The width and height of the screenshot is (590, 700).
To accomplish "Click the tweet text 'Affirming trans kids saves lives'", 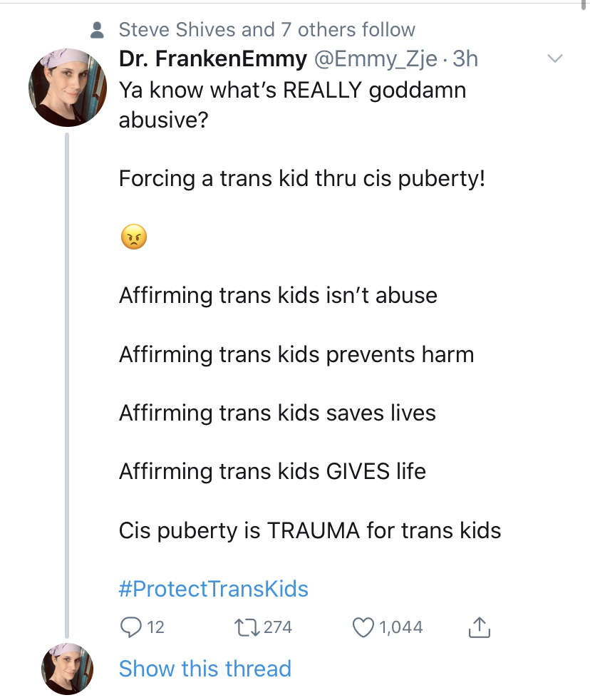I will [x=277, y=413].
